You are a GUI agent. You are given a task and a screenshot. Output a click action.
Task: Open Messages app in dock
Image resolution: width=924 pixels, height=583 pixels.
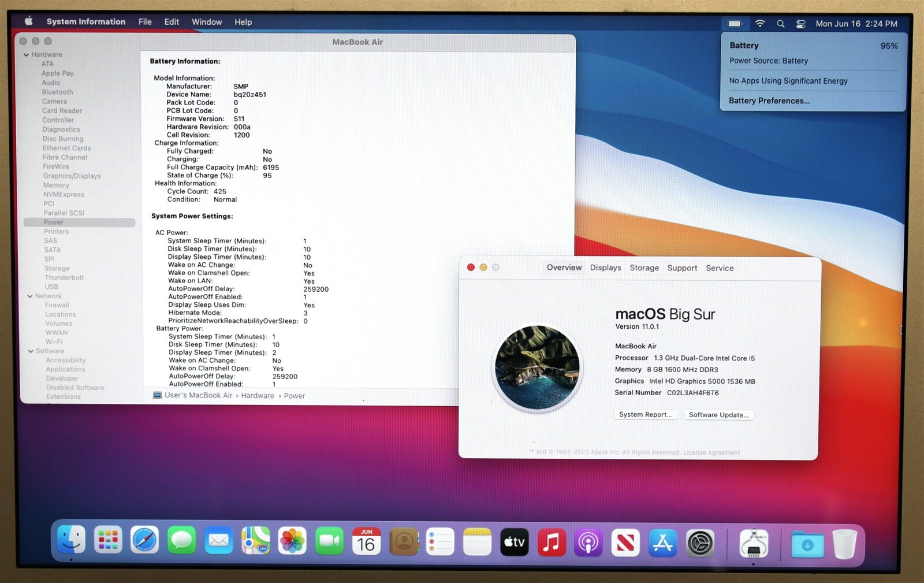(x=181, y=541)
